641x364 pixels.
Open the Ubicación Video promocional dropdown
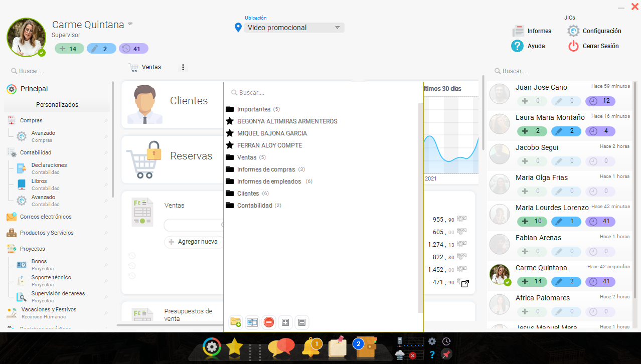coord(294,28)
